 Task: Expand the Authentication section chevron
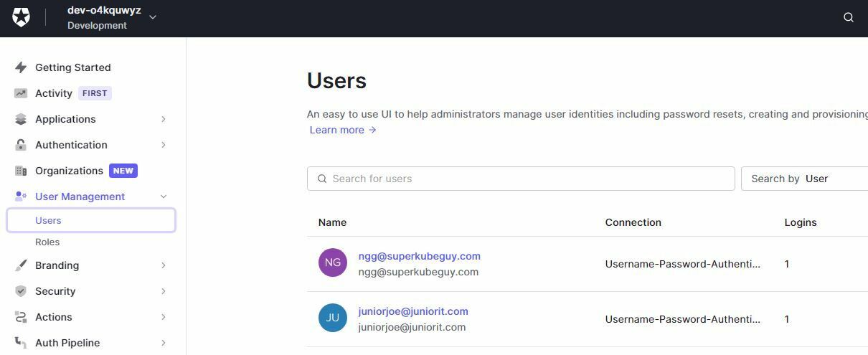tap(164, 145)
